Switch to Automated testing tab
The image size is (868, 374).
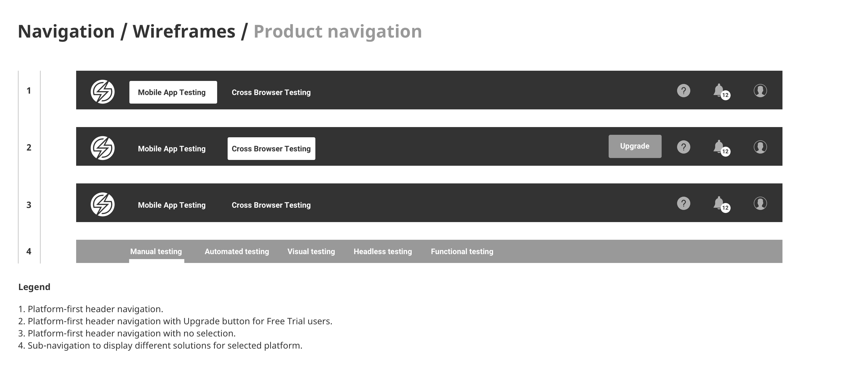coord(237,252)
